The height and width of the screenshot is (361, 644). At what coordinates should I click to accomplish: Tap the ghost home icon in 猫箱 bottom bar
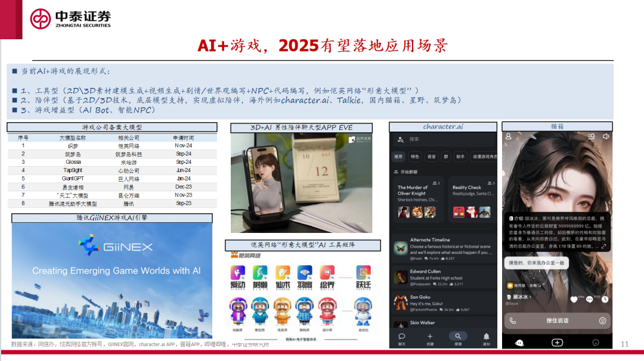click(x=519, y=343)
